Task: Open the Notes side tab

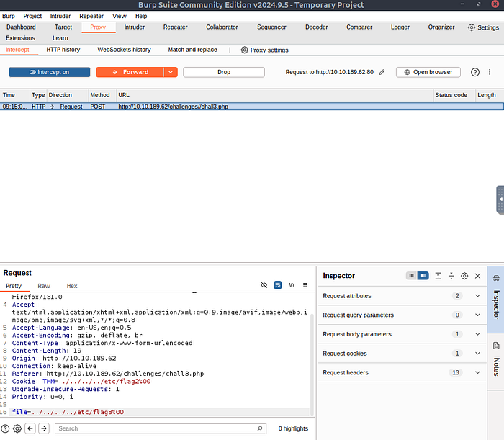Action: [x=496, y=362]
